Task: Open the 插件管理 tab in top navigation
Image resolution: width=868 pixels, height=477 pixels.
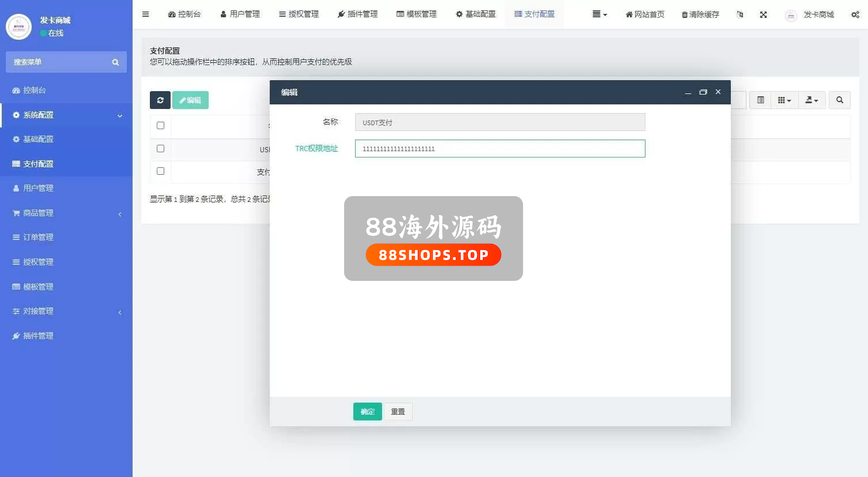Action: coord(357,14)
